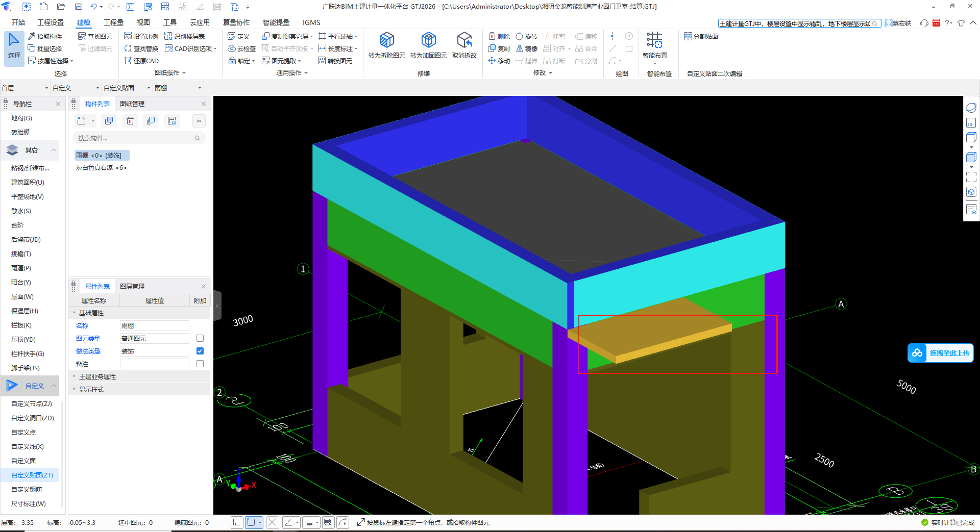
Task: Click the save disk icon in title bar
Action: (x=78, y=7)
